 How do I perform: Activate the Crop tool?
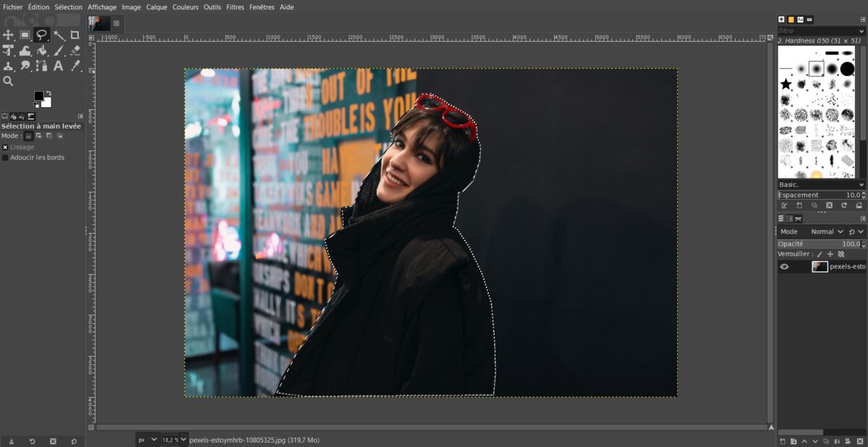click(75, 35)
